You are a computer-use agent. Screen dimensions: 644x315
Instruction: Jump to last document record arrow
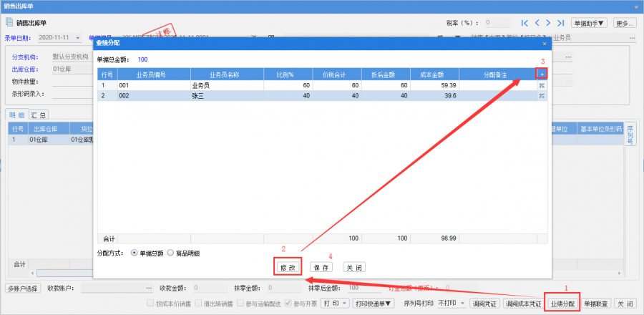560,23
